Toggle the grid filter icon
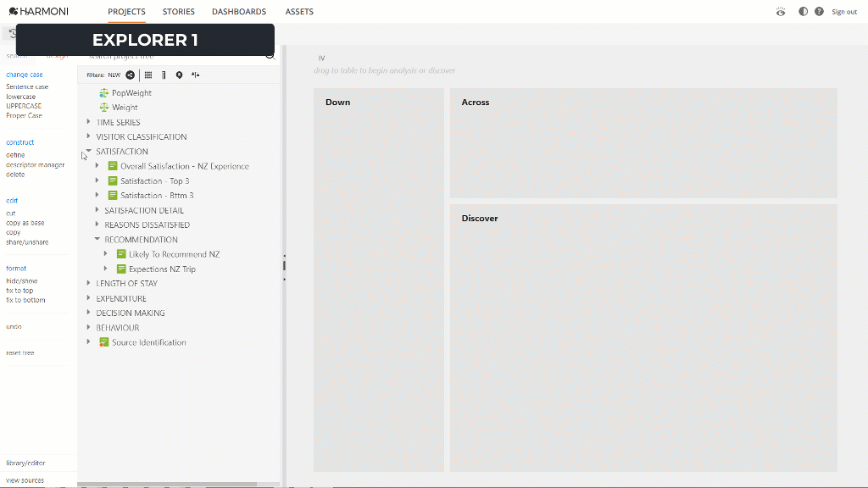This screenshot has width=868, height=488. point(148,75)
